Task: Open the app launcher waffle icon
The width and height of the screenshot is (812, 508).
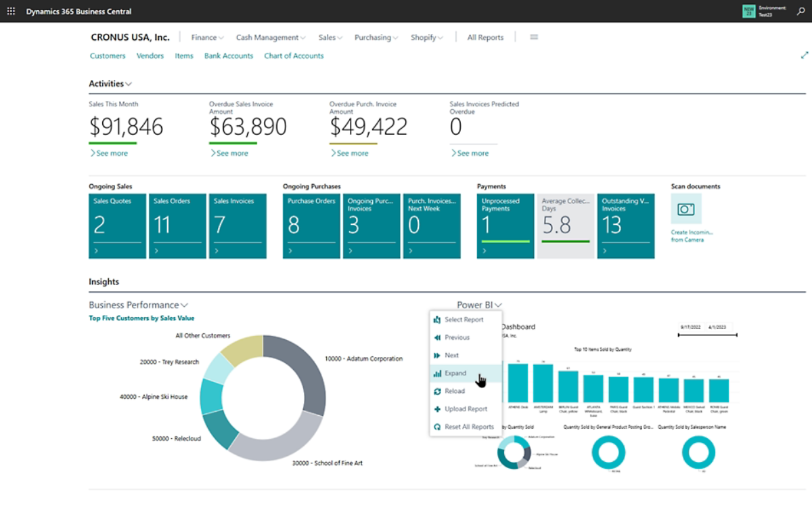Action: (x=11, y=12)
